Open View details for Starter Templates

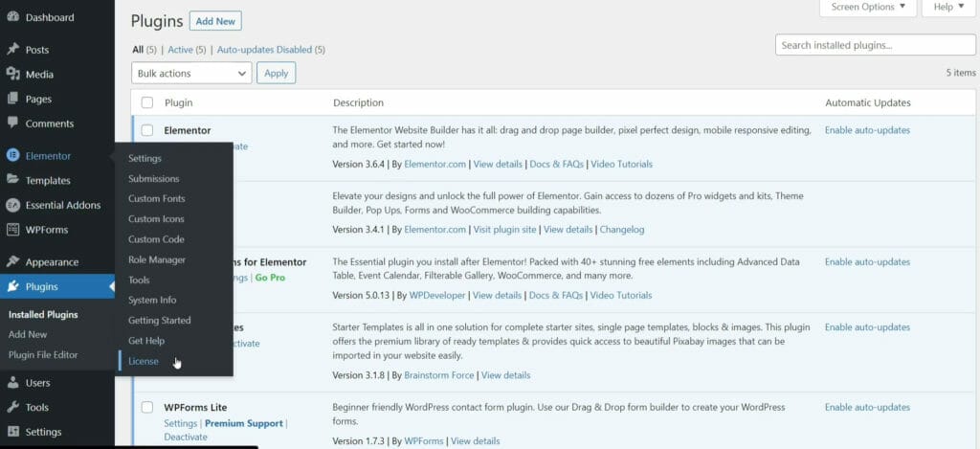pyautogui.click(x=505, y=375)
